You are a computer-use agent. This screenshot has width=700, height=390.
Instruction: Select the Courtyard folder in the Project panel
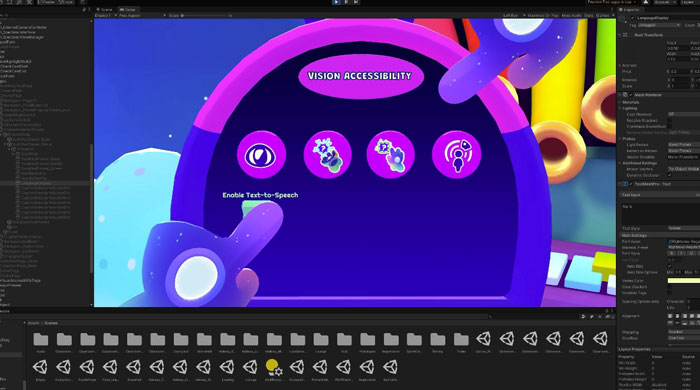tap(181, 343)
